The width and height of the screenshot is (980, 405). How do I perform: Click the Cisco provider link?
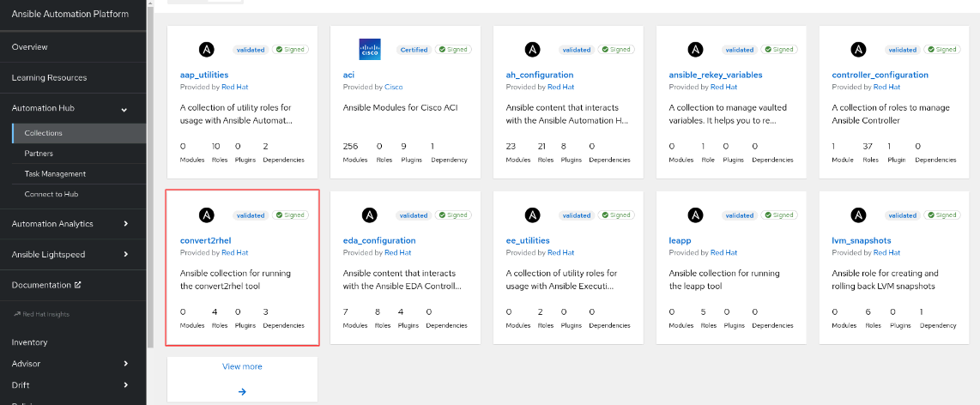394,87
